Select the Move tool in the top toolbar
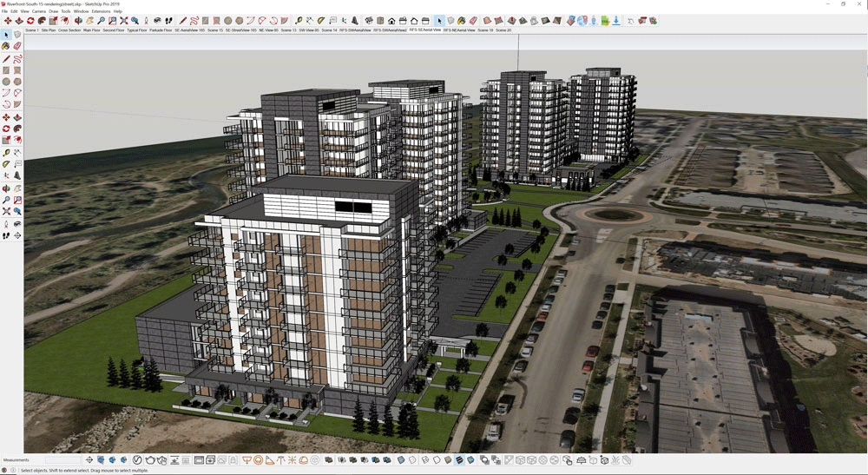The width and height of the screenshot is (868, 475). coord(8,21)
